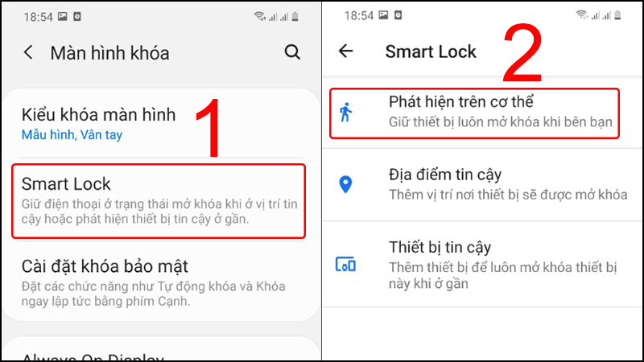Tap the back arrow beside Smart Lock
The image size is (644, 362).
pyautogui.click(x=346, y=51)
